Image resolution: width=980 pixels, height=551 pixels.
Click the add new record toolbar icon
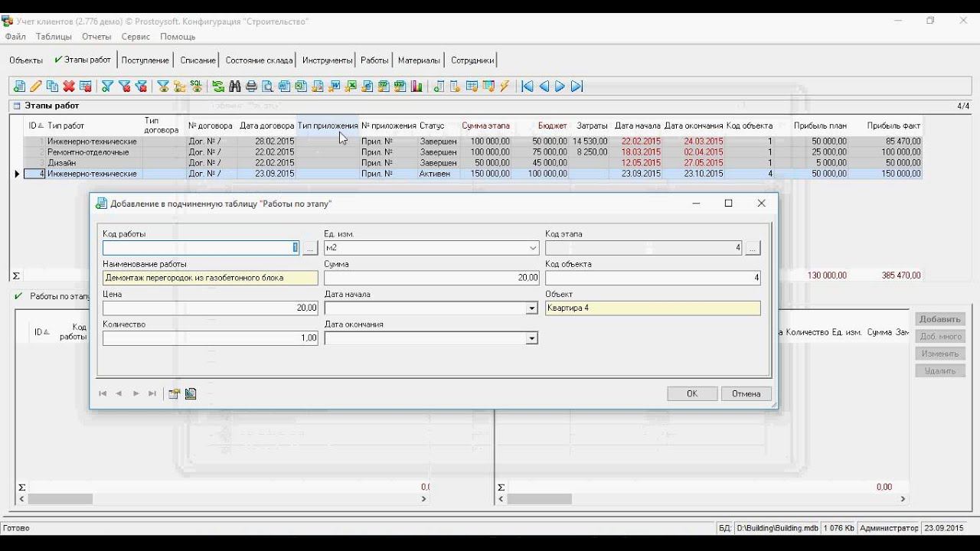point(19,86)
